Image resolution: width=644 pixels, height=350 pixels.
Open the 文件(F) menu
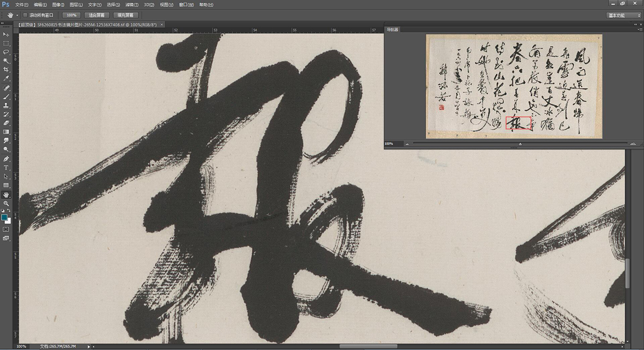coord(22,4)
